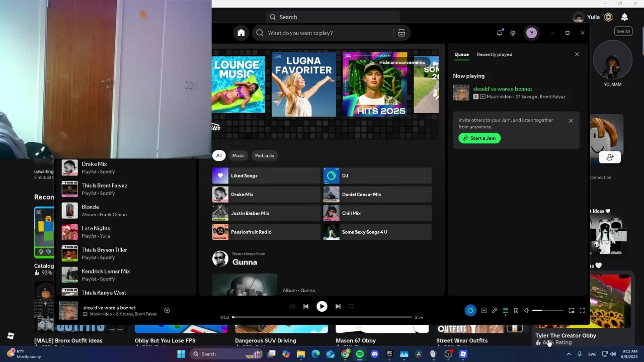Go to Spotify Home via house icon
644x362 pixels.
tap(241, 33)
